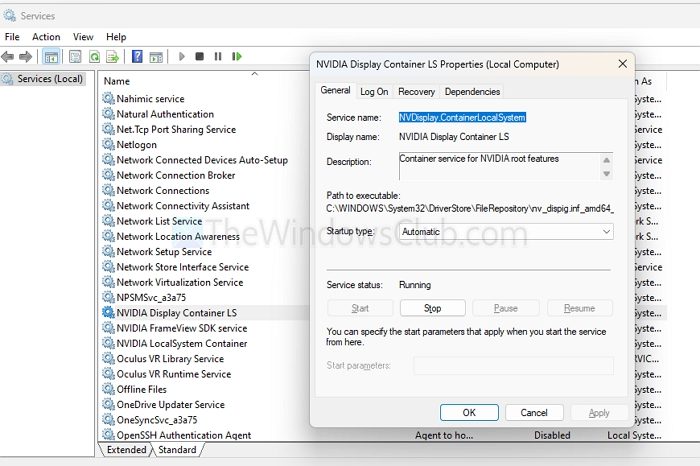
Task: Click Cancel in the Properties dialog
Action: [534, 412]
